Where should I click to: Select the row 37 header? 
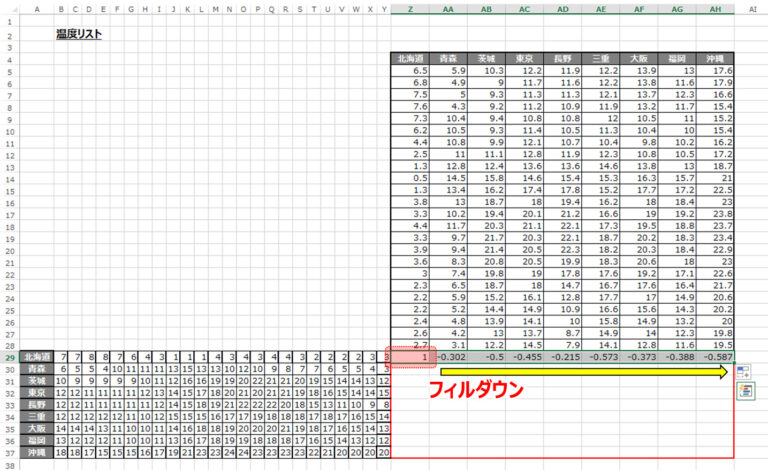coord(10,453)
